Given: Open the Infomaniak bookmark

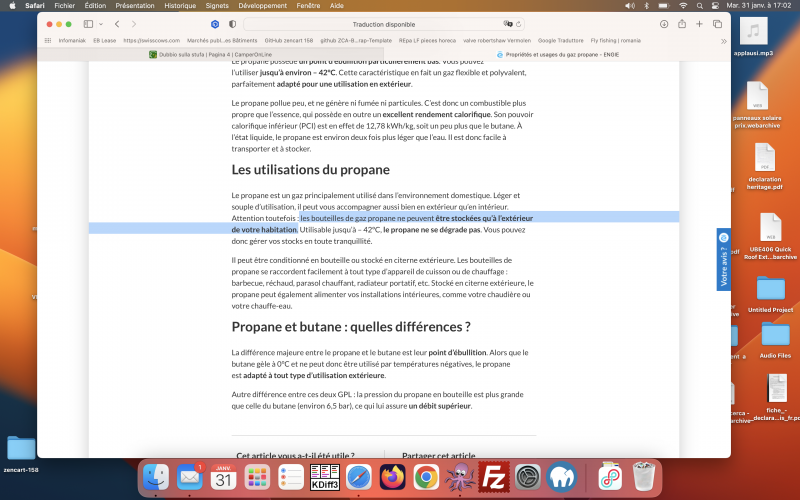Looking at the screenshot, I should 72,40.
